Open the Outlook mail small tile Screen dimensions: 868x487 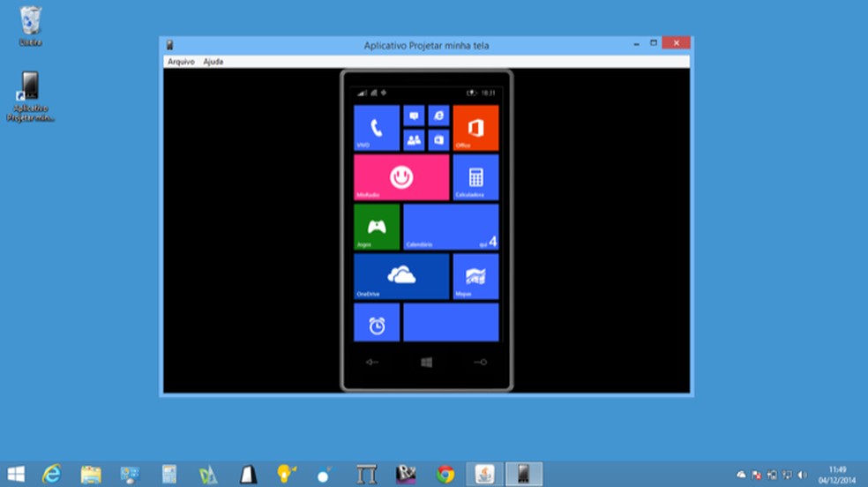click(x=438, y=140)
